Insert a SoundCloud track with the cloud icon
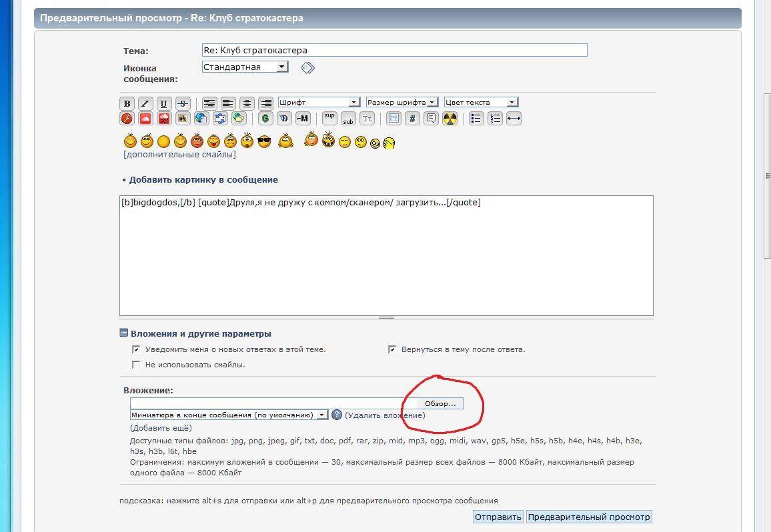 point(145,119)
